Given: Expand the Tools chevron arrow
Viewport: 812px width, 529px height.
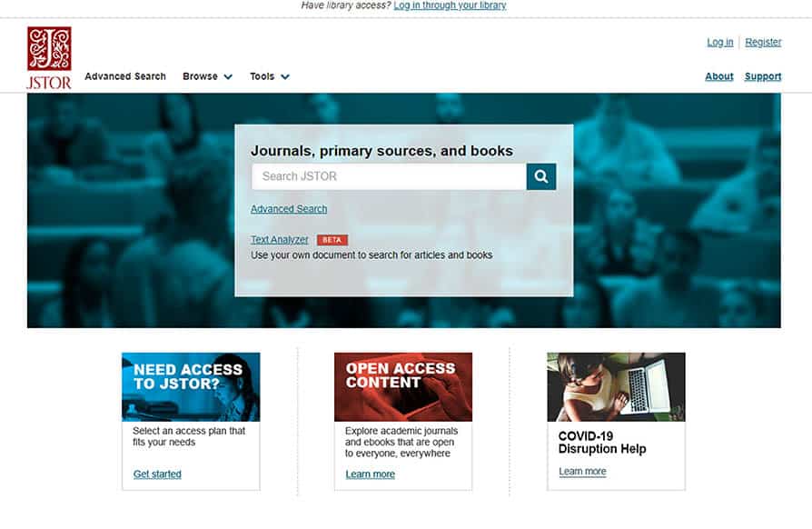Looking at the screenshot, I should [x=285, y=76].
